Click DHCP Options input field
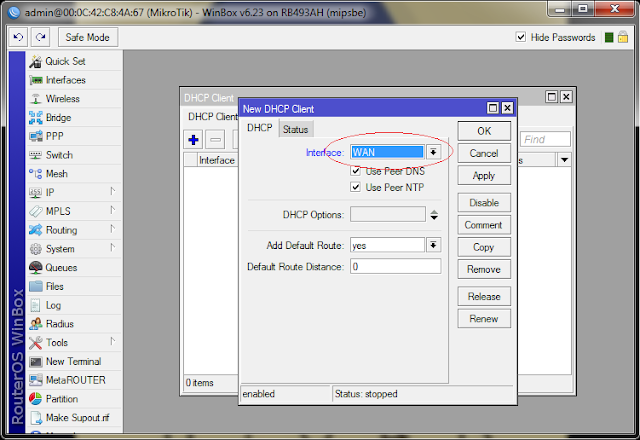The width and height of the screenshot is (640, 440). point(388,214)
